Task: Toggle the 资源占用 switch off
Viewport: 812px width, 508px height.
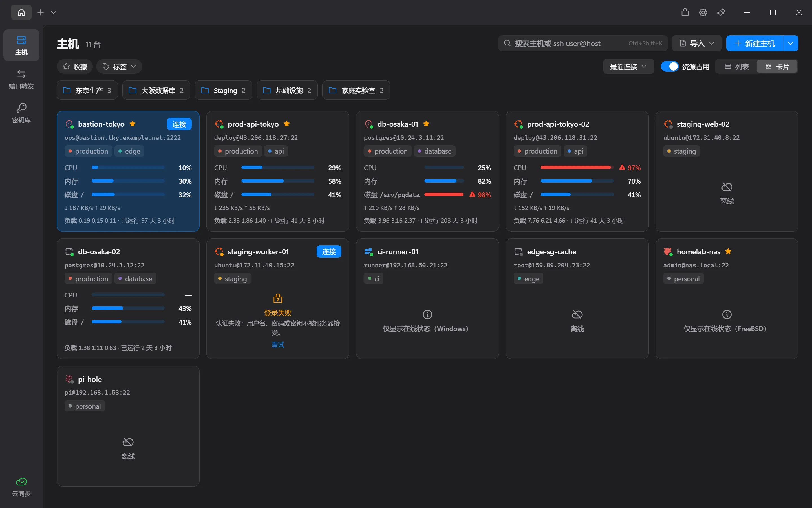Action: tap(669, 67)
